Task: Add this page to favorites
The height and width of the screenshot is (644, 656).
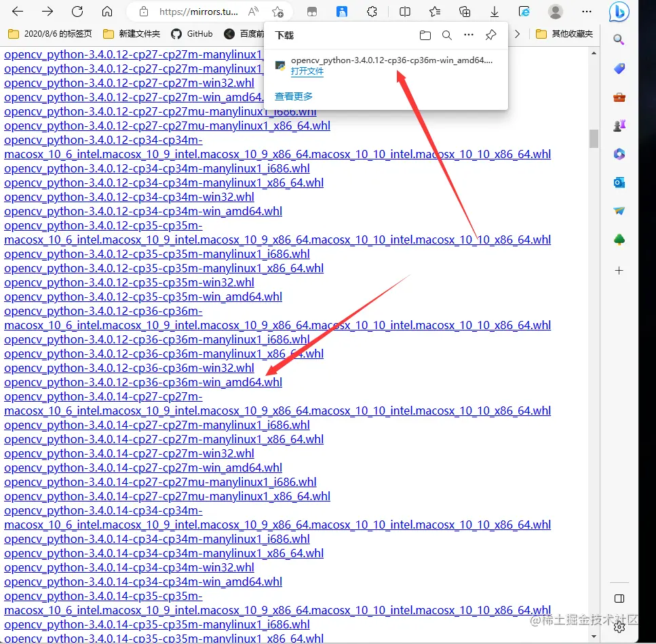Action: tap(277, 12)
